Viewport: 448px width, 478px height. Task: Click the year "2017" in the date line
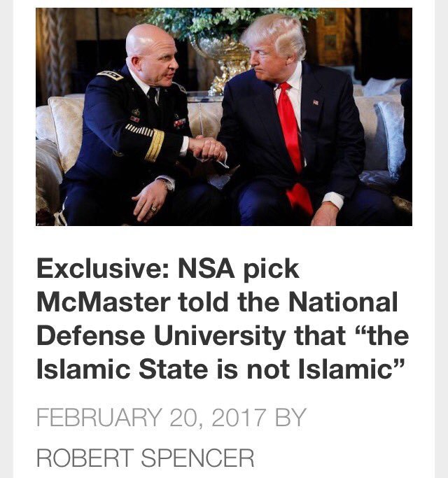(x=238, y=418)
